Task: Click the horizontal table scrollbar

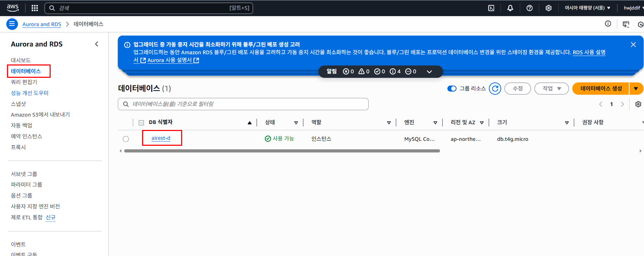Action: [x=282, y=151]
